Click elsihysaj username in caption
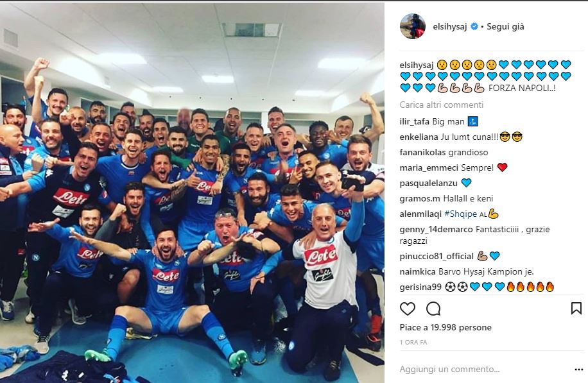Screen dimensions: 588x383 416,65
